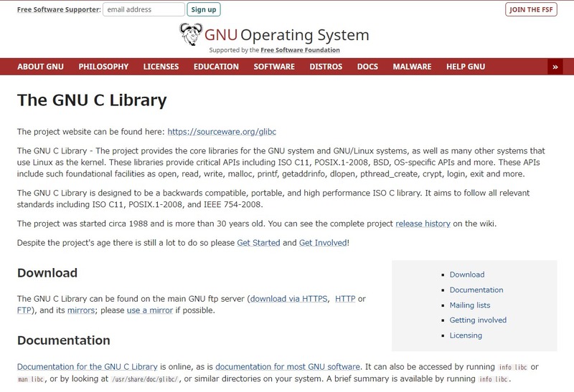The height and width of the screenshot is (392, 574).
Task: Open Documentation for the GNU C Library link
Action: [x=88, y=366]
